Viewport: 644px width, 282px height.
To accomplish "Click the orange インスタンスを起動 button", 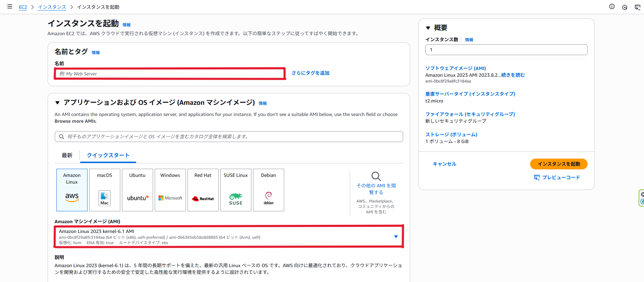I will (x=559, y=164).
